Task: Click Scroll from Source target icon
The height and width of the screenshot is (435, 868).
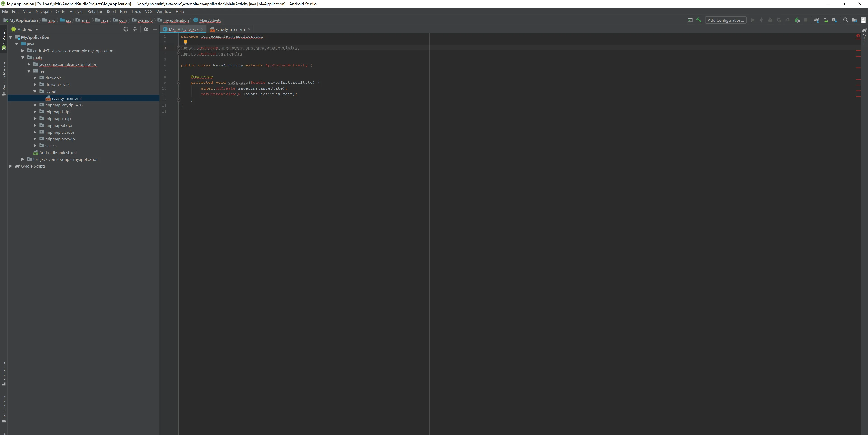Action: click(126, 29)
